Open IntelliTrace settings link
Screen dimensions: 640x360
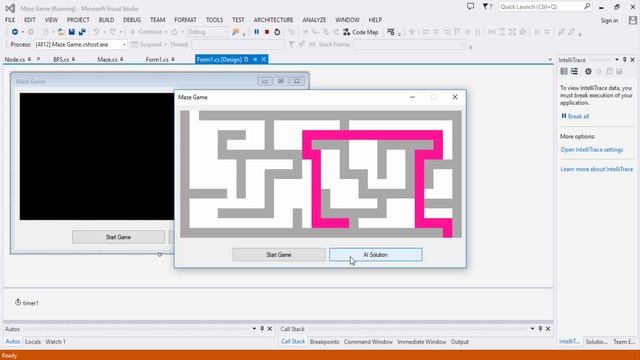click(592, 150)
